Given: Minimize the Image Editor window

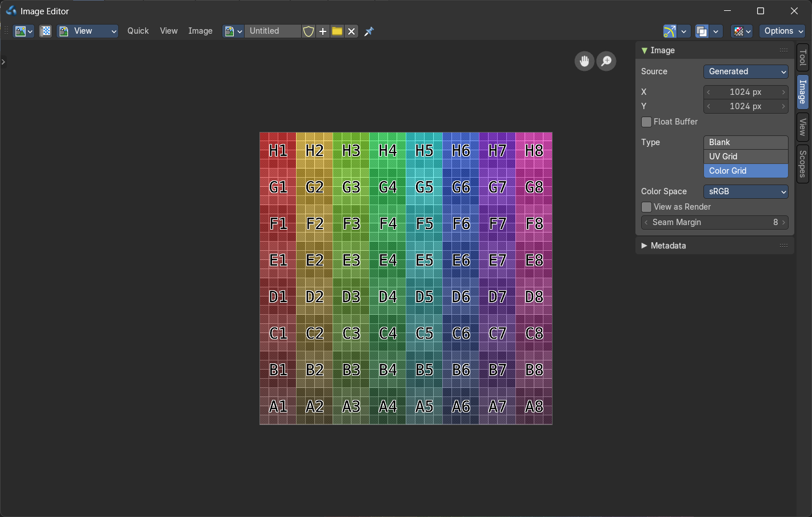Looking at the screenshot, I should 727,11.
